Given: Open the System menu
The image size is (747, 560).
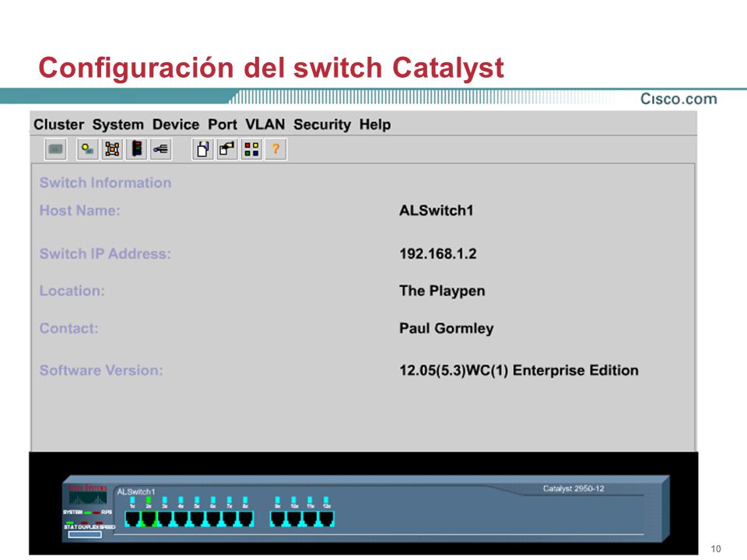Looking at the screenshot, I should tap(117, 124).
